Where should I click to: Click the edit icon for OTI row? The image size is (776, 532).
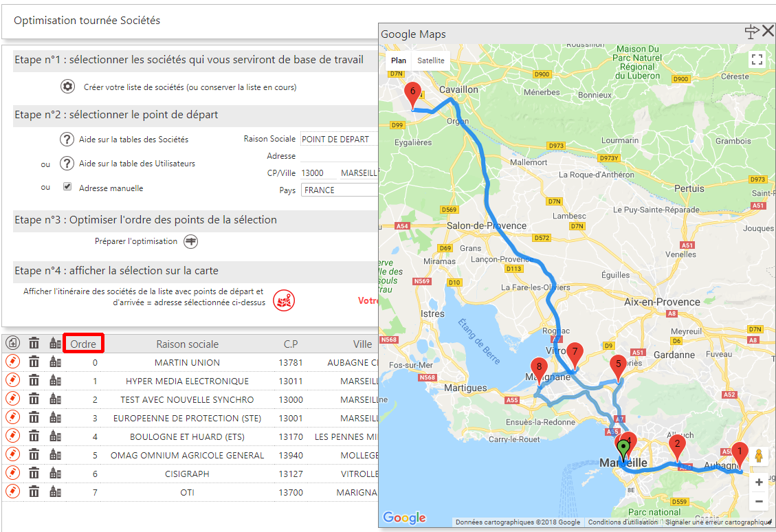13,492
